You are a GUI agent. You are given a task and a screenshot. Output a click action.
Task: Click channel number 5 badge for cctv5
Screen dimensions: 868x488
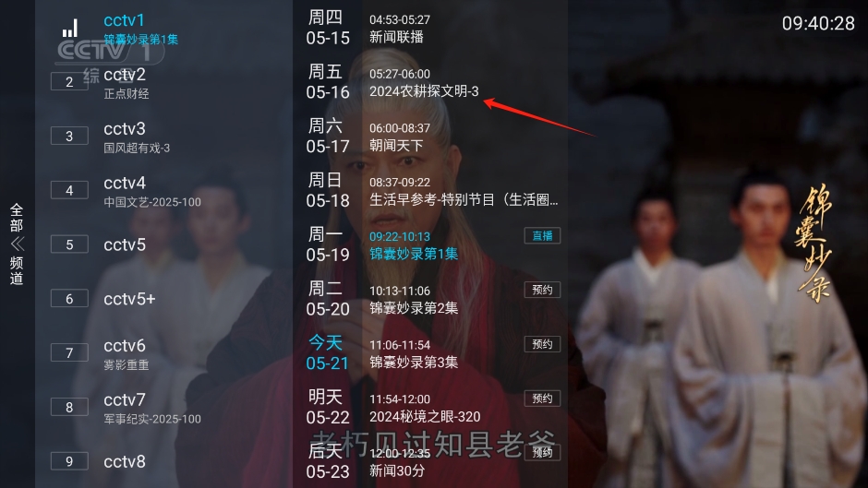(69, 244)
